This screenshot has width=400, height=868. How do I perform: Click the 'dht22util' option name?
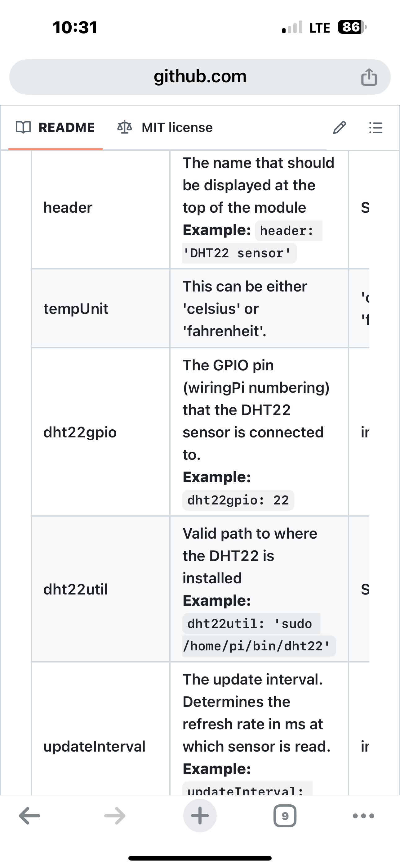pos(75,589)
